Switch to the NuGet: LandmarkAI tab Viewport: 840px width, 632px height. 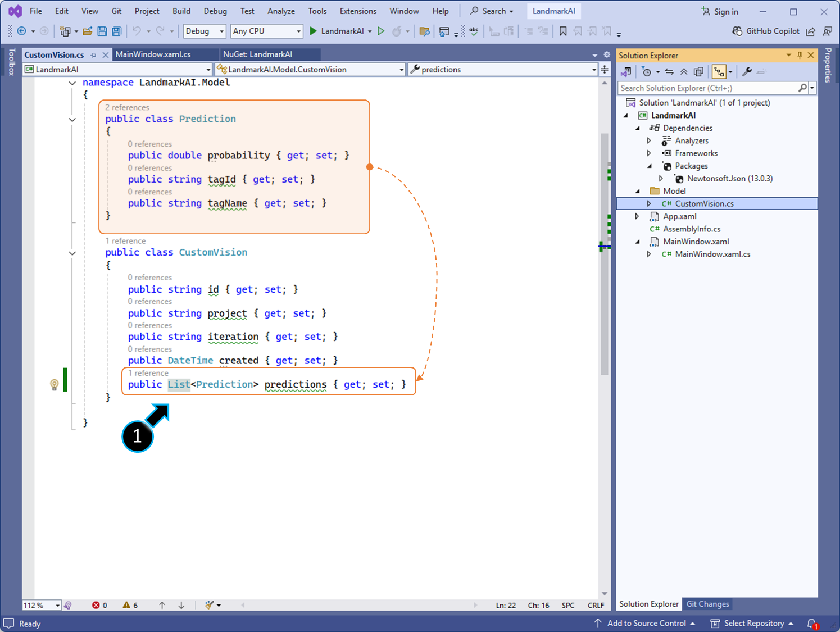[257, 54]
